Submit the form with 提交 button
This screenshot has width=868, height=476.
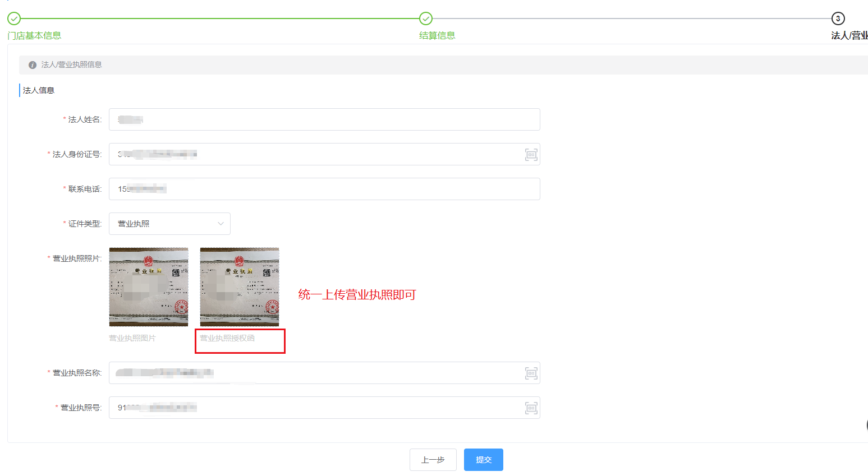483,460
